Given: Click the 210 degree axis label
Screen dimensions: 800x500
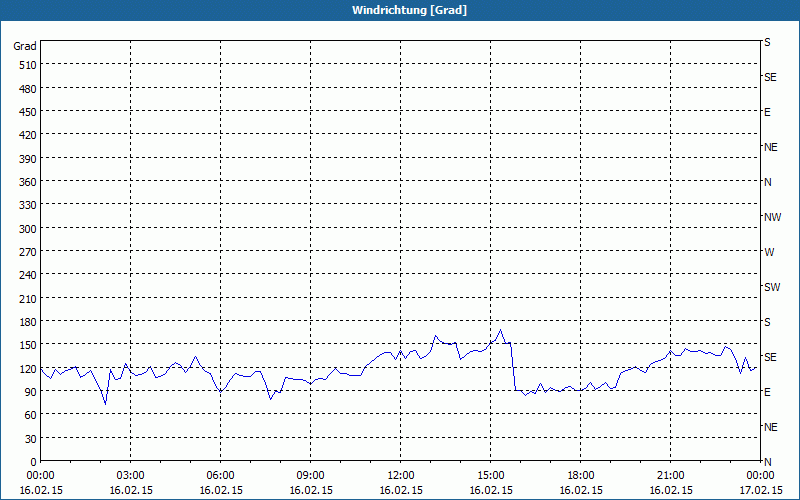Looking at the screenshot, I should 28,298.
